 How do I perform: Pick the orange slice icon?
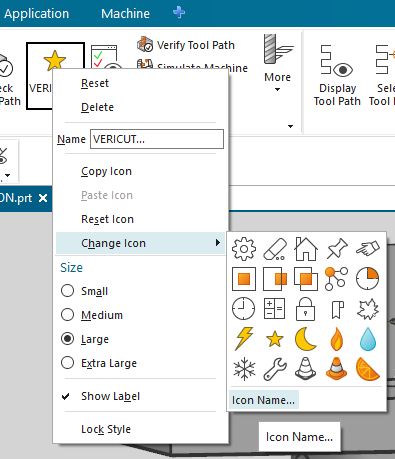pos(368,369)
